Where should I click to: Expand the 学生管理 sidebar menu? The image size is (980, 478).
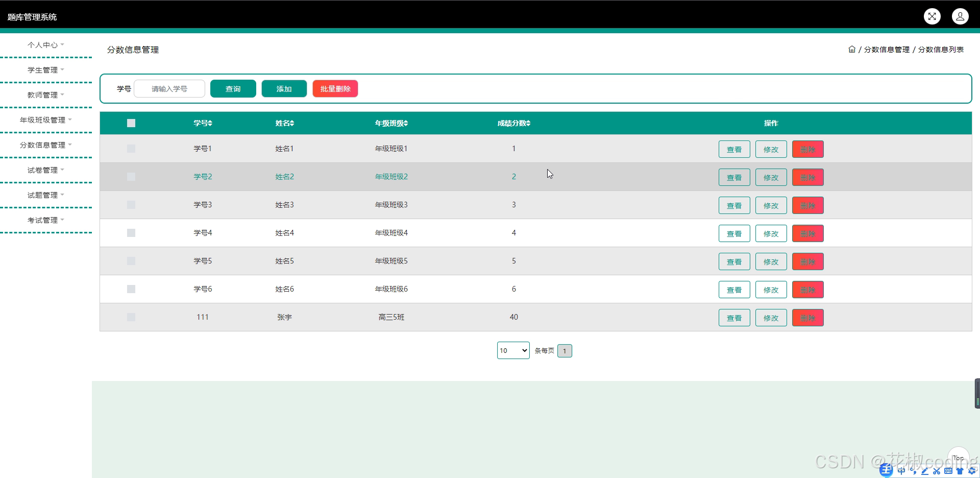[46, 70]
